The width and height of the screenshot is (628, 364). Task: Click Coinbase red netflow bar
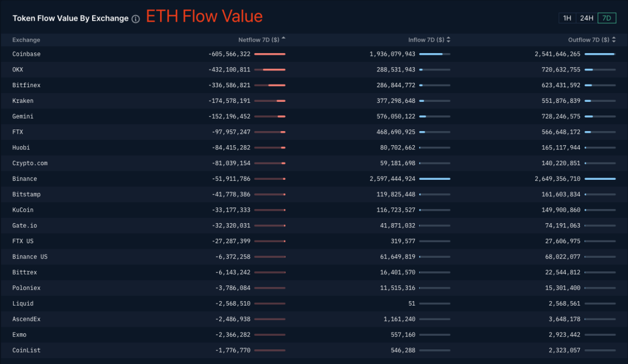point(270,54)
